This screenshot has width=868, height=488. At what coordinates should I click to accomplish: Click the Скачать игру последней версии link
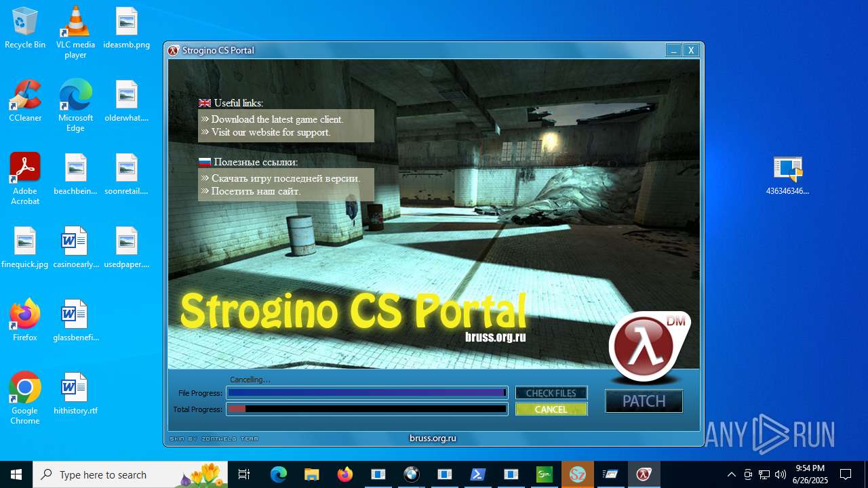(x=285, y=178)
